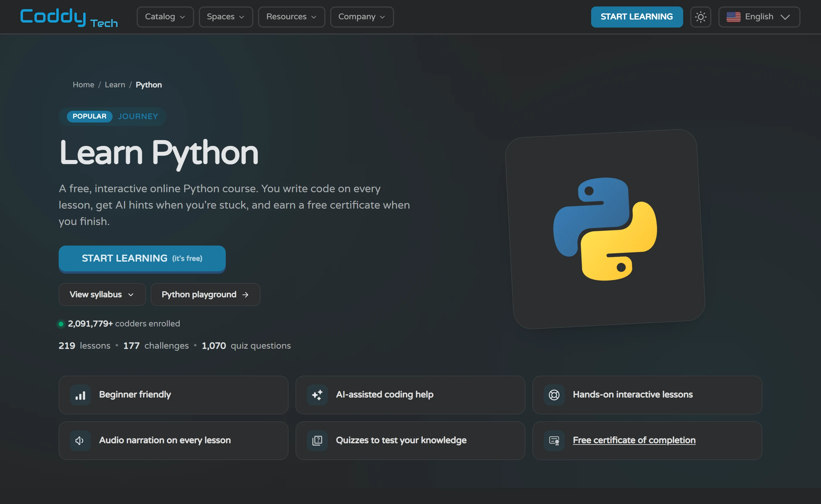
Task: Click the audio narration speaker icon
Action: pos(80,441)
